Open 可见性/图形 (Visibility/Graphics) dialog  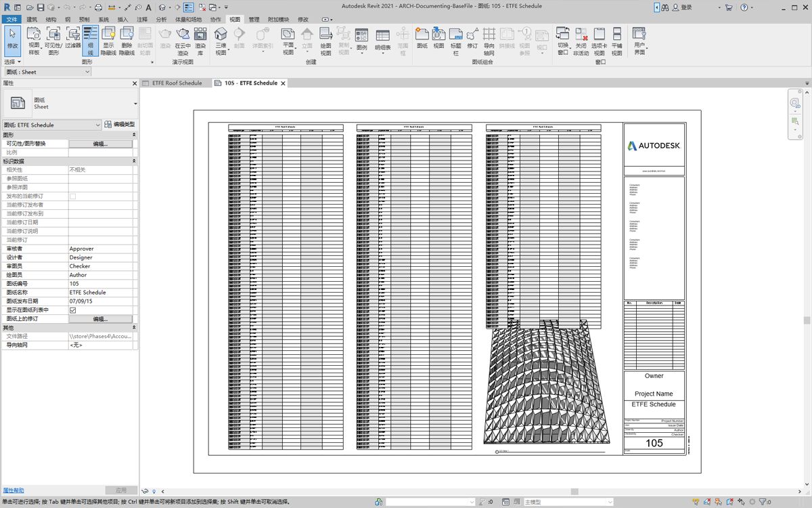coord(53,41)
